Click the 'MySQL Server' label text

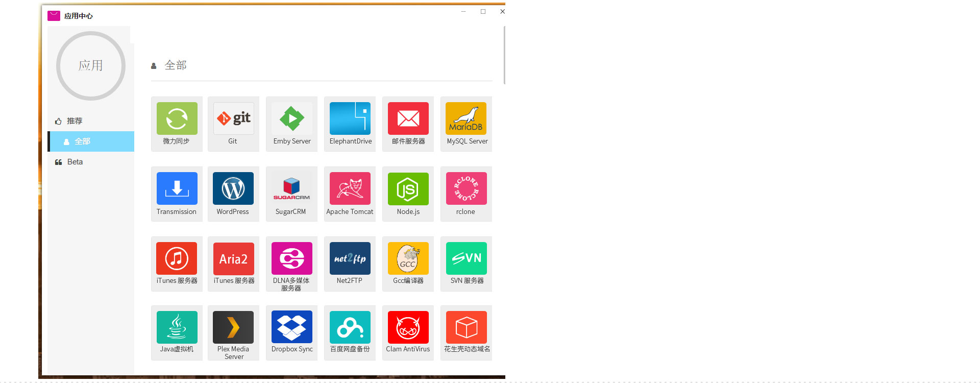coord(468,141)
